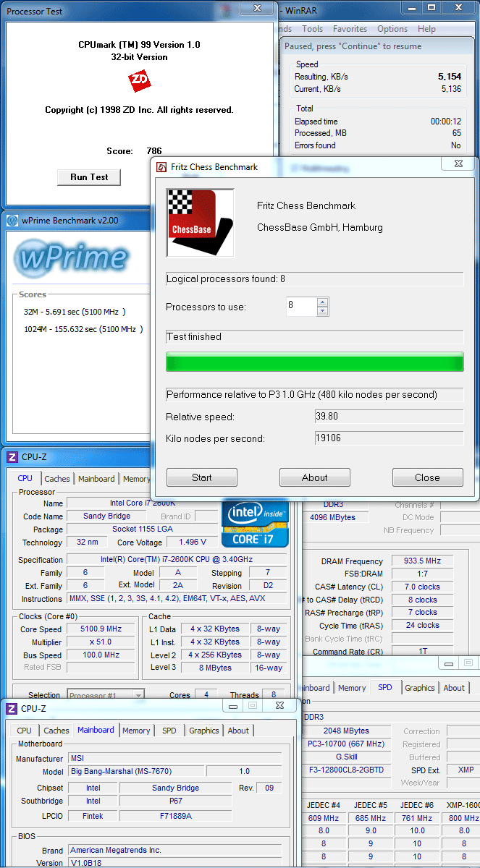
Task: Open Graphics tab in front Mainboard CPU-Z window
Action: (x=204, y=731)
